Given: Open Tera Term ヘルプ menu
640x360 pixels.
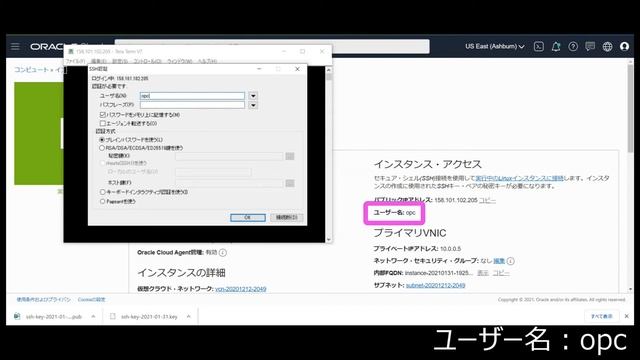Looking at the screenshot, I should point(207,61).
